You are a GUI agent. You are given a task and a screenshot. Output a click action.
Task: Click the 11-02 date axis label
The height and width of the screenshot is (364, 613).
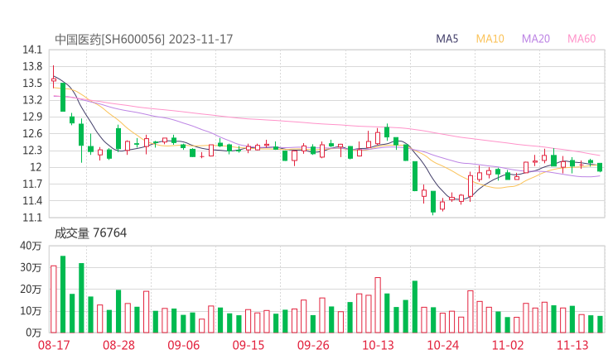coord(508,345)
